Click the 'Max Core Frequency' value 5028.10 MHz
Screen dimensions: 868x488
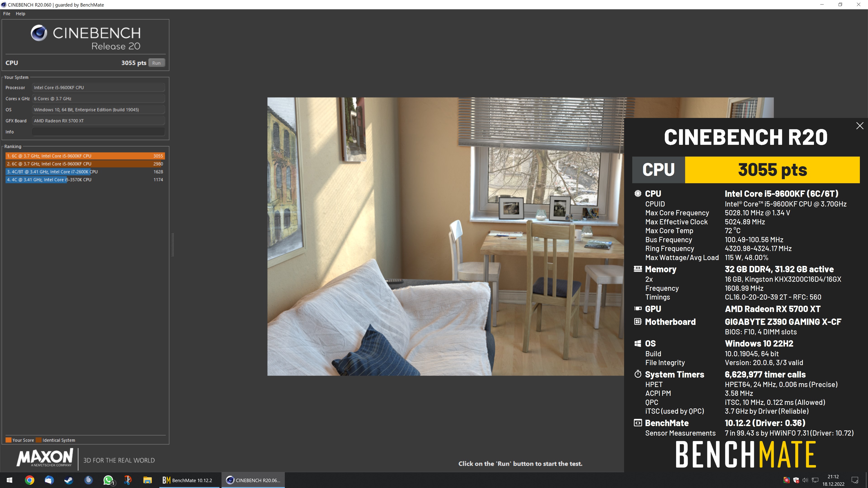pyautogui.click(x=757, y=213)
